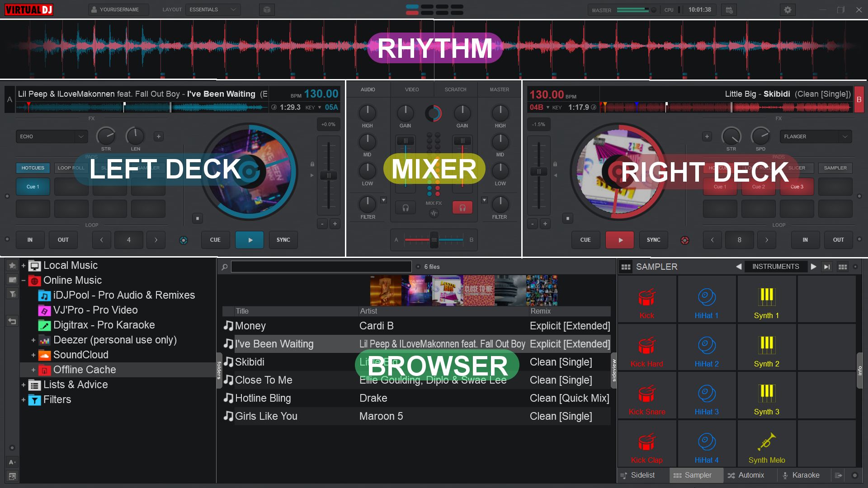
Task: Click the crossfader slider handle
Action: coord(434,240)
